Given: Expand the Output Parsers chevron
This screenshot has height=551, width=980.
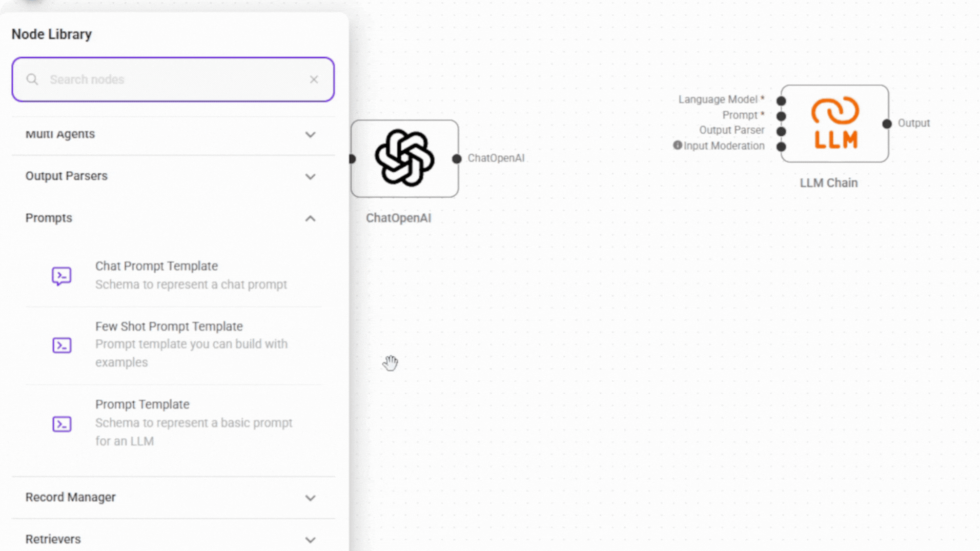Looking at the screenshot, I should [310, 176].
